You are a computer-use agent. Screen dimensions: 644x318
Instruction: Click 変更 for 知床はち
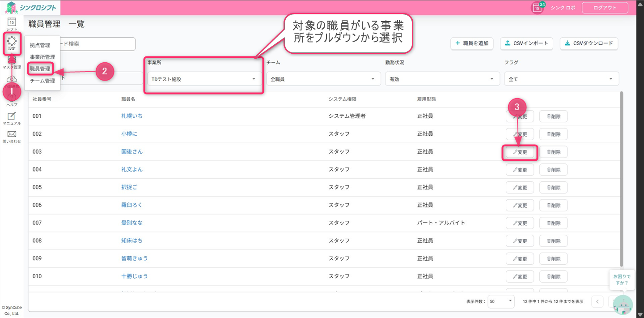coord(520,241)
